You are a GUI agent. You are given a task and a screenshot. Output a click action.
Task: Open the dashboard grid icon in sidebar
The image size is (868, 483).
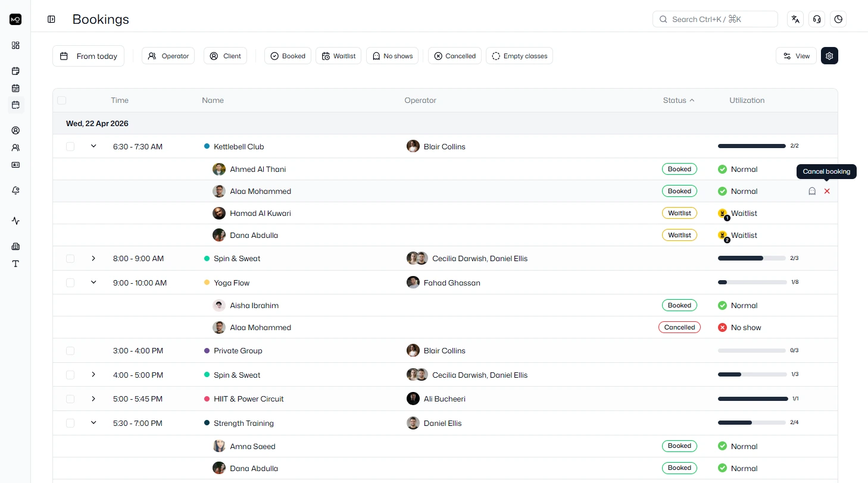15,45
